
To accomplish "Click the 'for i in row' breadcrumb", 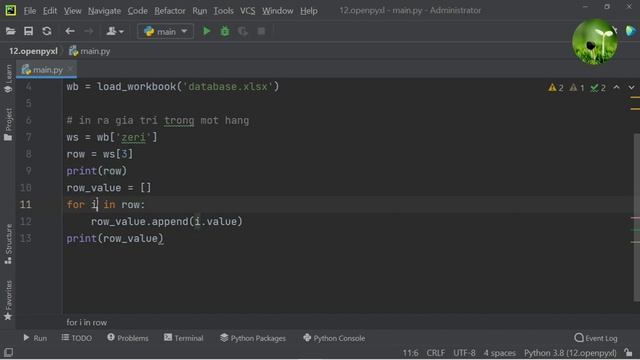I will tap(87, 322).
